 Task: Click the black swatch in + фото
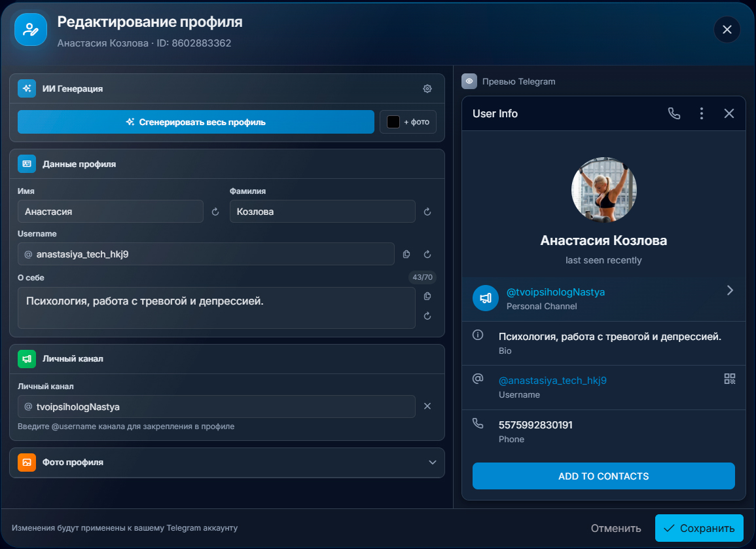pyautogui.click(x=393, y=122)
